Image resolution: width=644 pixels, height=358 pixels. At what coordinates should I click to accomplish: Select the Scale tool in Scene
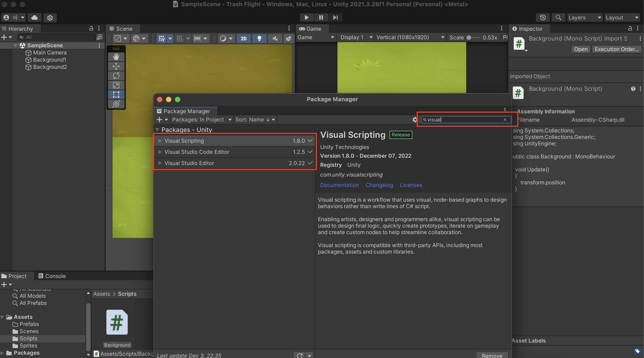point(116,85)
